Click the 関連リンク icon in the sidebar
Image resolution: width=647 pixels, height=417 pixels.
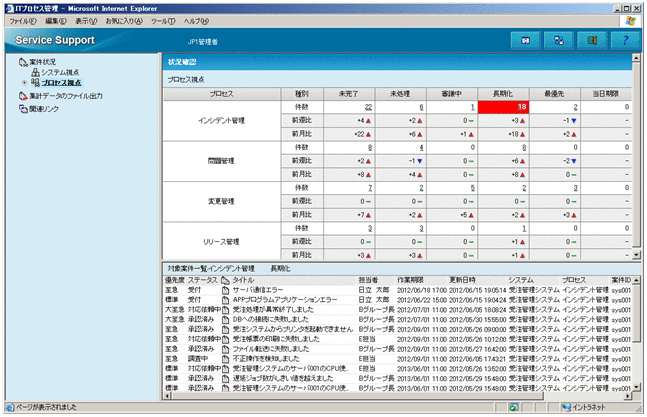pos(22,109)
